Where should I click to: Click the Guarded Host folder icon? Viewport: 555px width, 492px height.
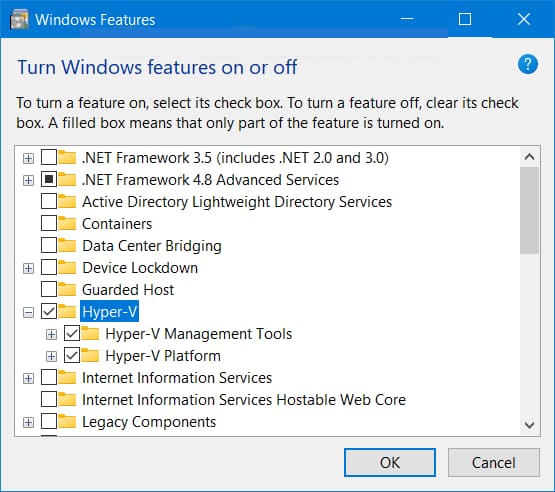pos(67,290)
